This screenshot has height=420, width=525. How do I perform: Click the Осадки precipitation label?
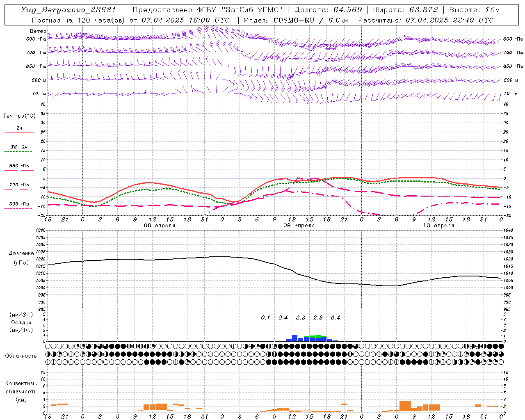click(x=21, y=322)
